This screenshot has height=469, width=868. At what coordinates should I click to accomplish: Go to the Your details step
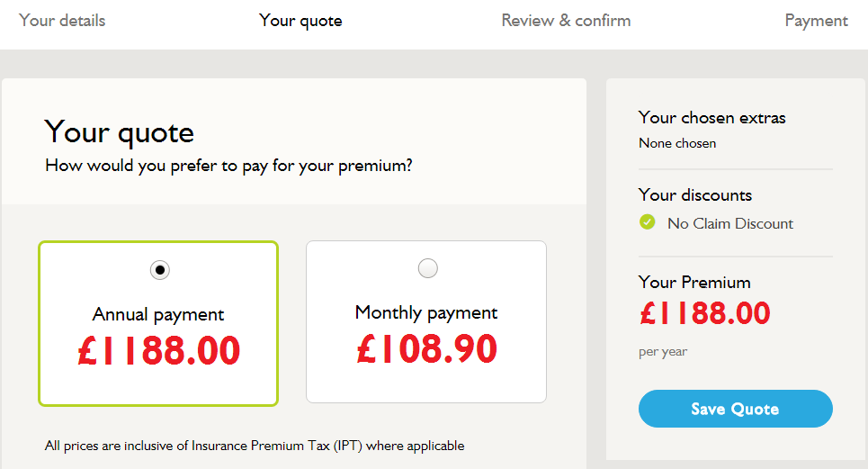coord(62,21)
